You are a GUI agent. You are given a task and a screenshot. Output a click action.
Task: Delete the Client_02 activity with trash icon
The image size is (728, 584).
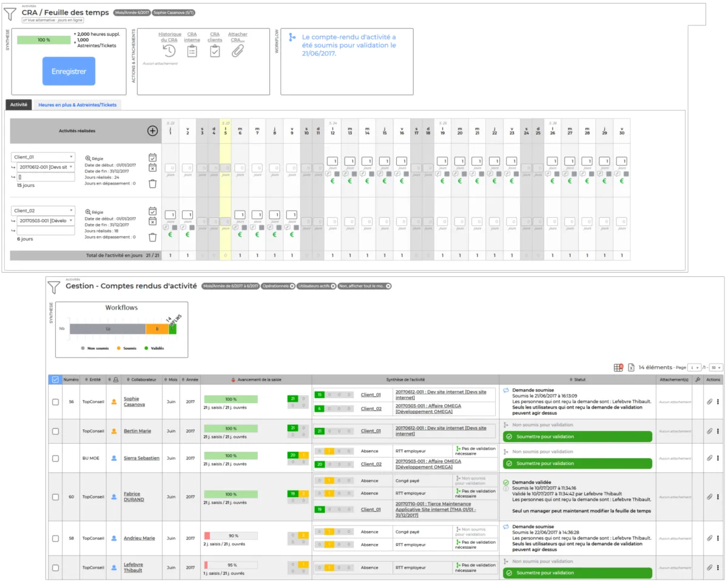pos(153,237)
